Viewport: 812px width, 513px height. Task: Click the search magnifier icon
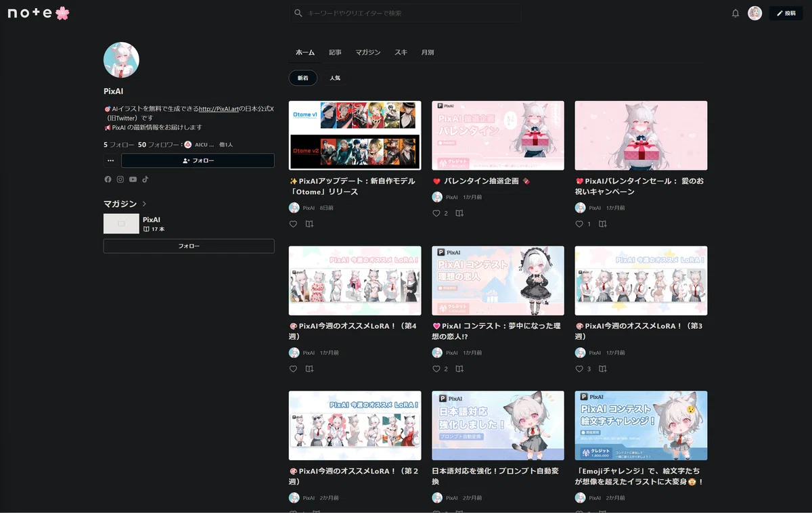coord(298,13)
